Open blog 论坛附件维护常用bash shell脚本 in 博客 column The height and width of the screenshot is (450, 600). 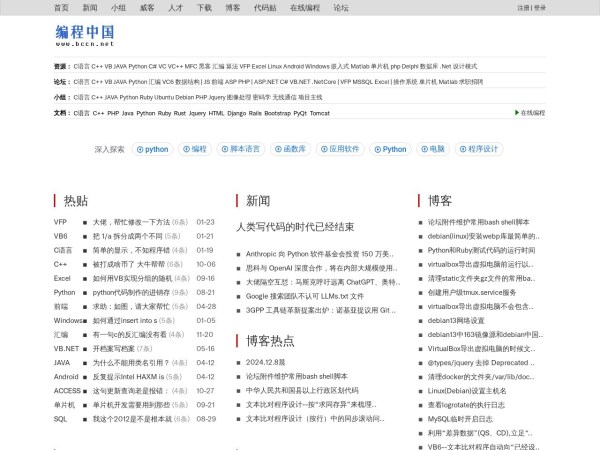pyautogui.click(x=478, y=222)
